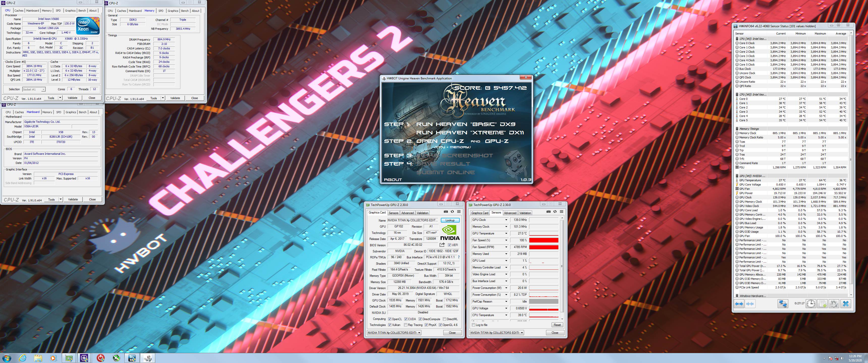Click Reset button in GPU-Z Sensors
This screenshot has width=868, height=363.
557,325
